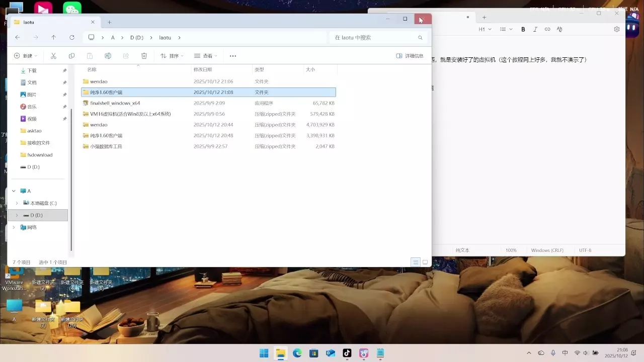Image resolution: width=644 pixels, height=362 pixels.
Task: Click the Cut scissors icon in Explorer toolbar
Action: (53, 56)
